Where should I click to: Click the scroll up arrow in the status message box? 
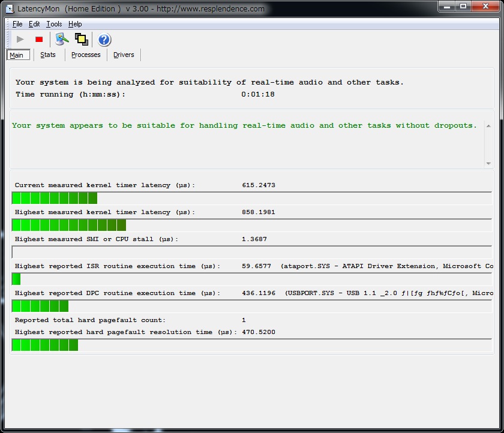(x=488, y=126)
